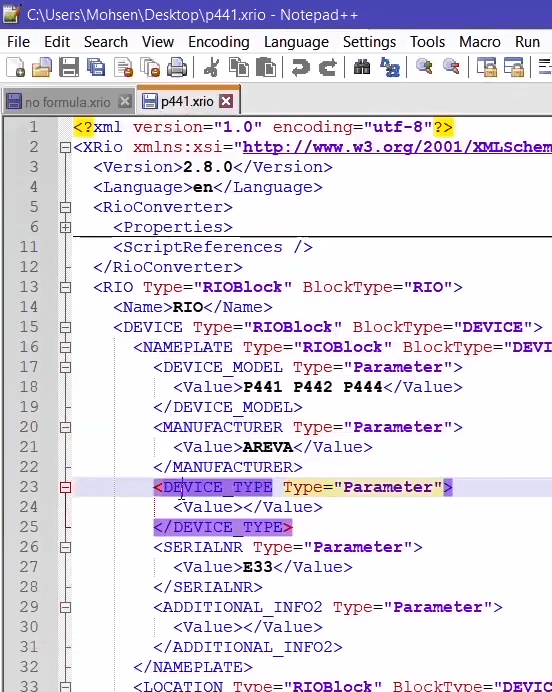Switch to the no formula.xrio tab
The width and height of the screenshot is (552, 692).
coord(68,102)
